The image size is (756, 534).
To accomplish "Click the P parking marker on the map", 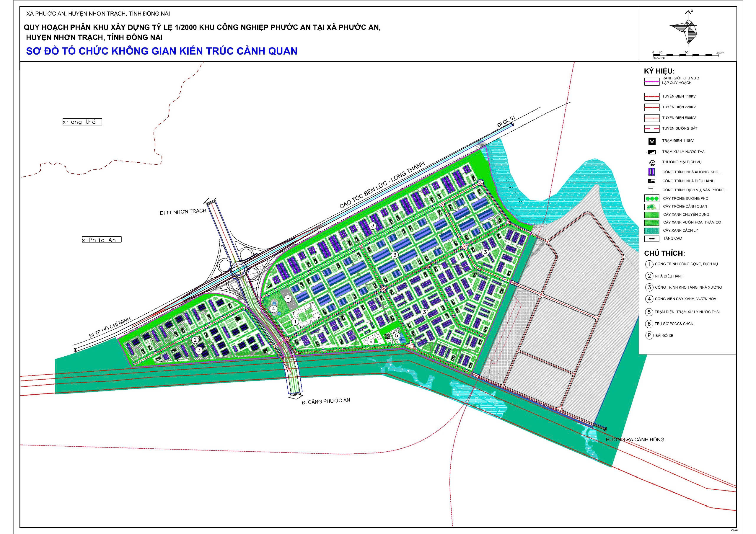I will pos(288,299).
